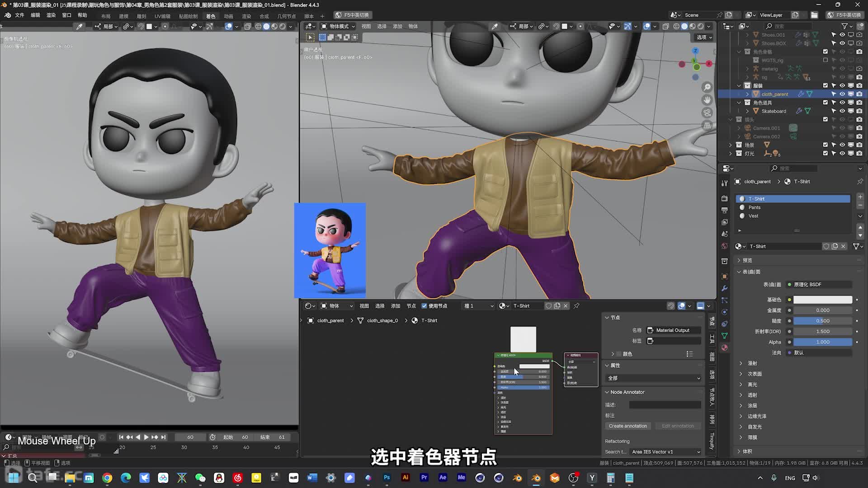Hide cloth_parent in viewport via eye icon
This screenshot has height=488, width=868.
(x=842, y=94)
